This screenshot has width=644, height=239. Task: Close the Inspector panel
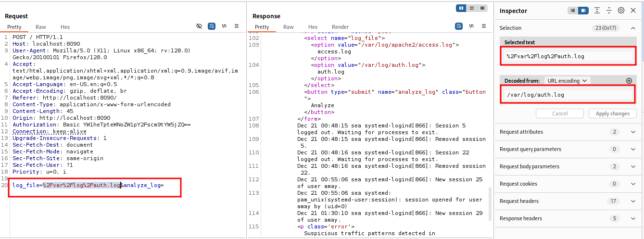(633, 11)
